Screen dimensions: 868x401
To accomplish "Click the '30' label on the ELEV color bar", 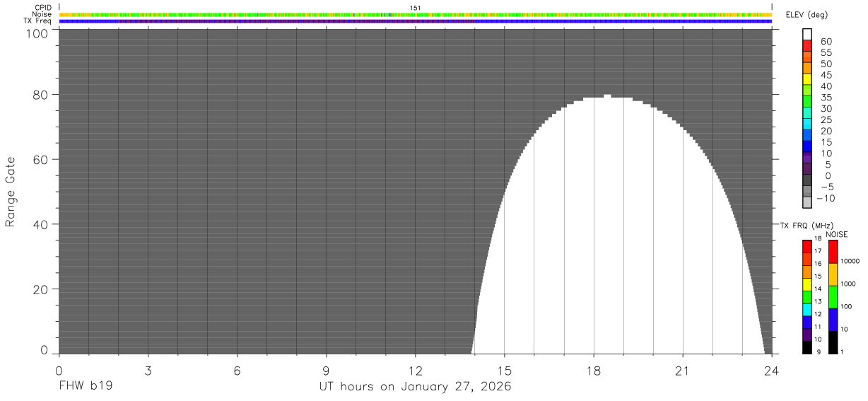I will pyautogui.click(x=826, y=108).
